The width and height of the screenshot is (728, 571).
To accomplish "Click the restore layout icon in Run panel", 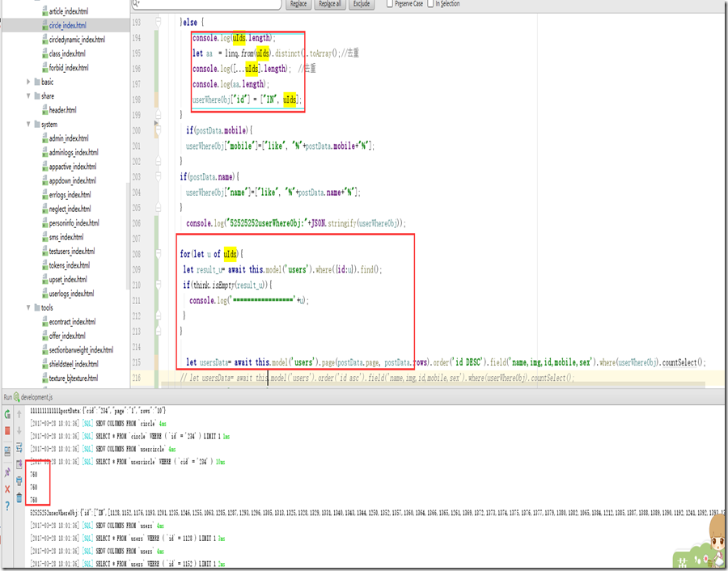I will coord(7,451).
